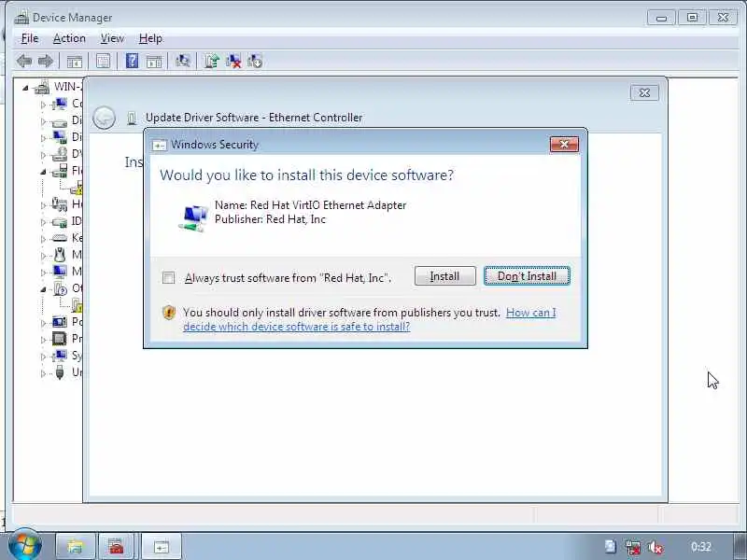Viewport: 747px width, 560px height.
Task: Click the red toolbox taskbar button
Action: tap(116, 546)
